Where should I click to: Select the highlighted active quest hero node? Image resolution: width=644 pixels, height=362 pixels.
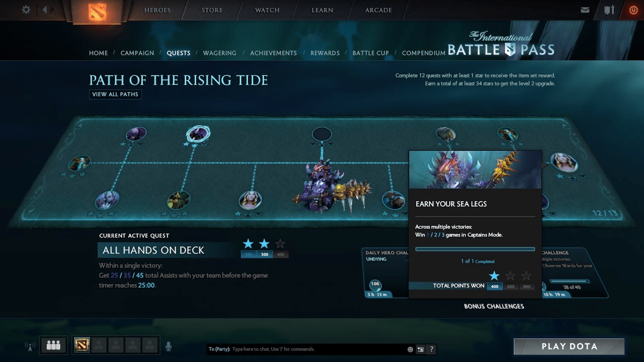click(x=198, y=134)
